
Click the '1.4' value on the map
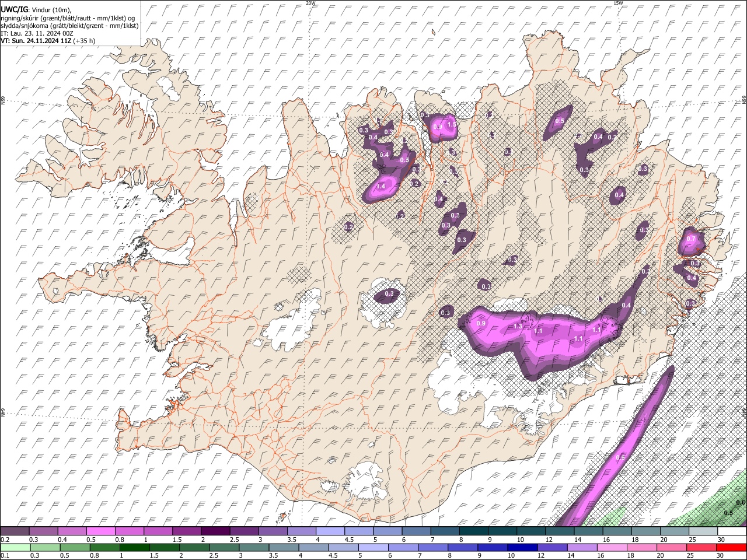coord(381,186)
